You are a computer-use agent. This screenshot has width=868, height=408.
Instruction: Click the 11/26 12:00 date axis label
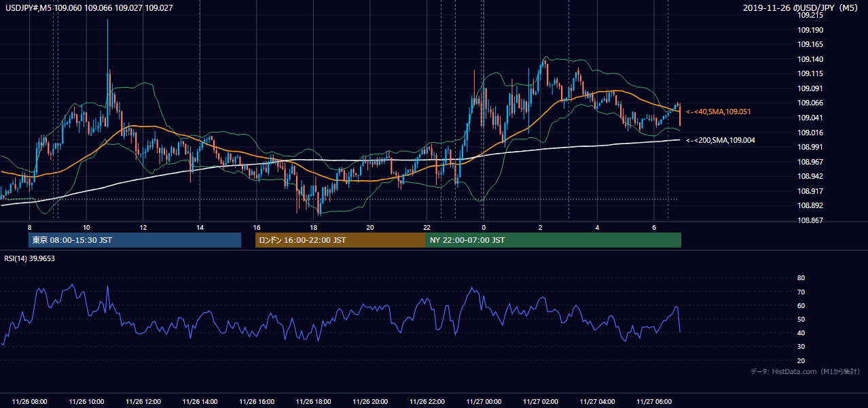click(x=143, y=402)
